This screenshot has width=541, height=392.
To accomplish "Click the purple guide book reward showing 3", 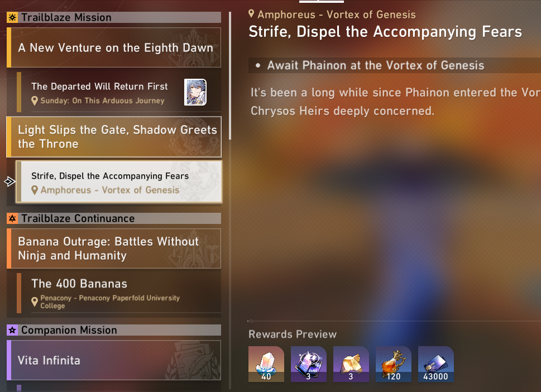I will tap(308, 364).
